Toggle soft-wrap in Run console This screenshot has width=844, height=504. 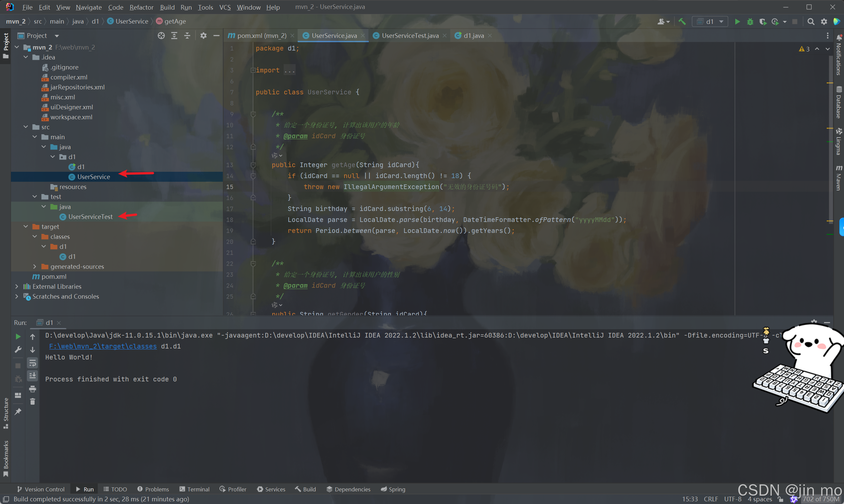pos(33,363)
